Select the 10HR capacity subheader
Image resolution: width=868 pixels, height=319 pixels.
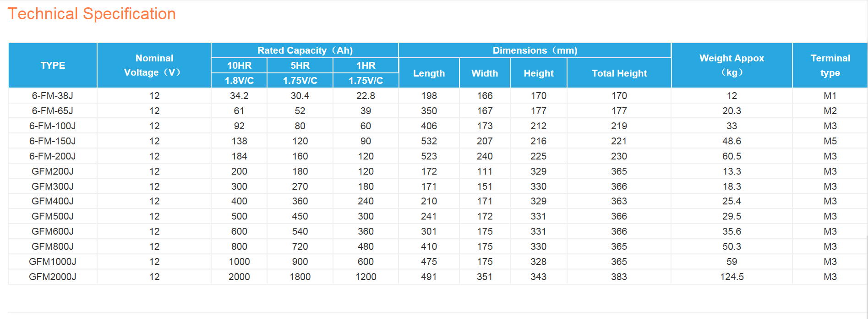pyautogui.click(x=239, y=66)
